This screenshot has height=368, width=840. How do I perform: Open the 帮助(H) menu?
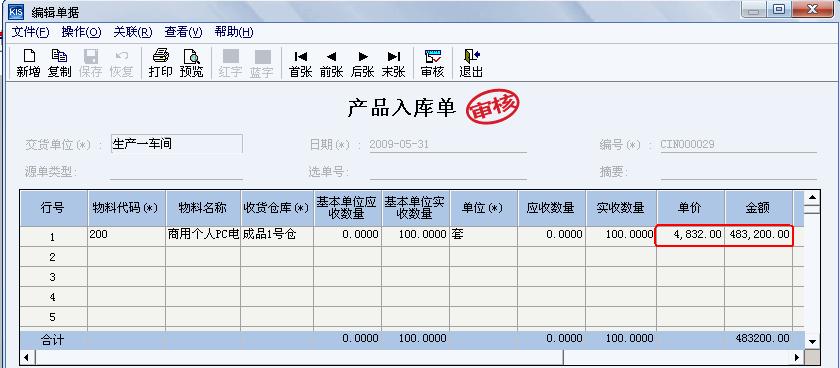(234, 32)
